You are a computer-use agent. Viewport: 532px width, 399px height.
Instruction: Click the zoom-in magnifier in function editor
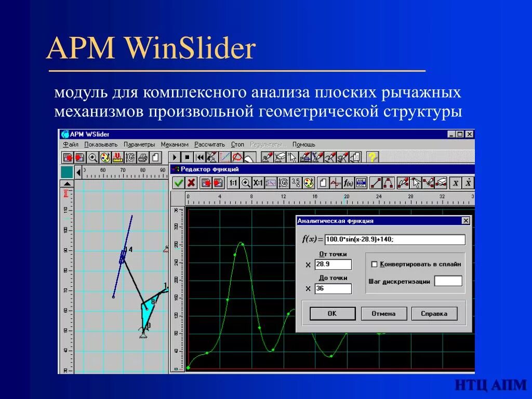click(x=246, y=183)
